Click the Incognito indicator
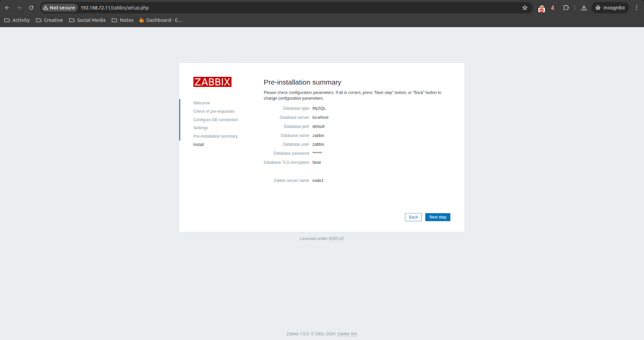Viewport: 644px width, 340px height. pos(610,8)
